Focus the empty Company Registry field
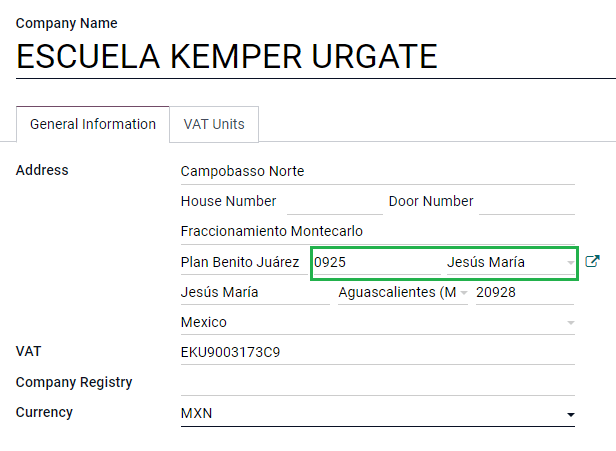616x451 pixels. tap(377, 383)
